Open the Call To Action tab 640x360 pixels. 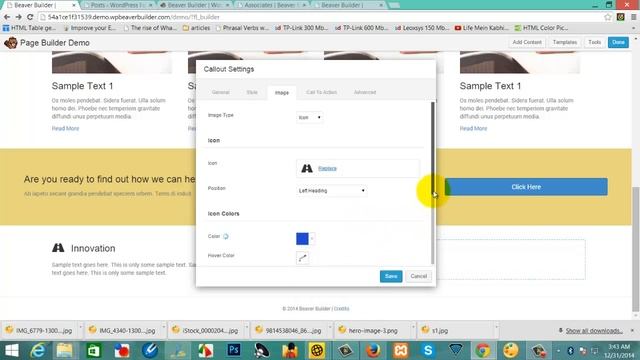(321, 92)
